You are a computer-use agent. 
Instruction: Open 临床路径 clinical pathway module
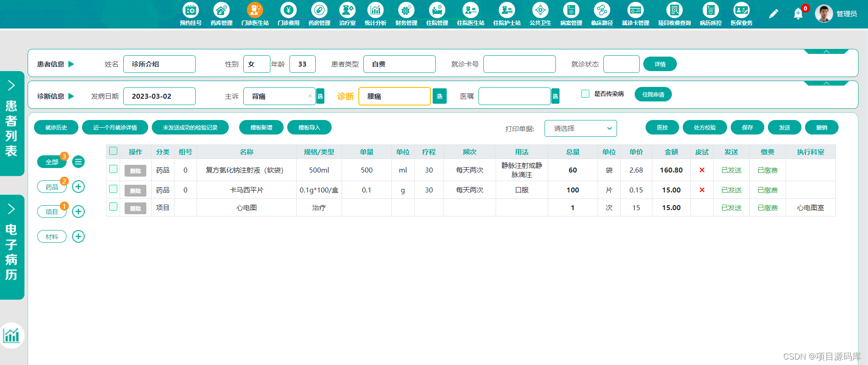click(602, 14)
